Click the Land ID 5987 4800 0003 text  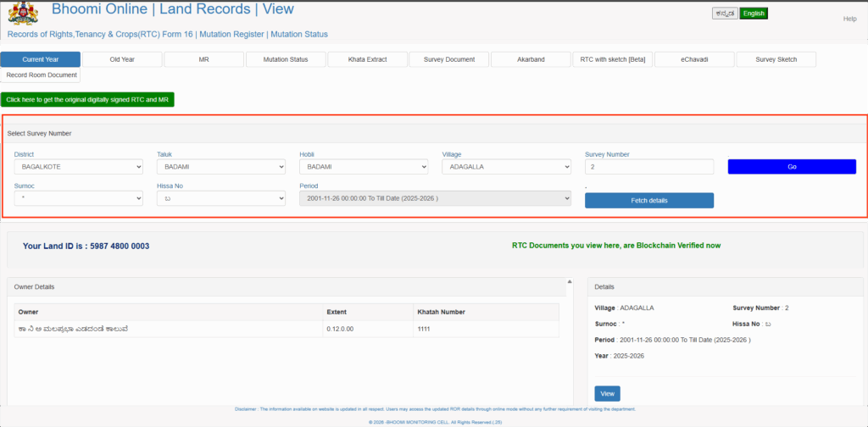[86, 246]
